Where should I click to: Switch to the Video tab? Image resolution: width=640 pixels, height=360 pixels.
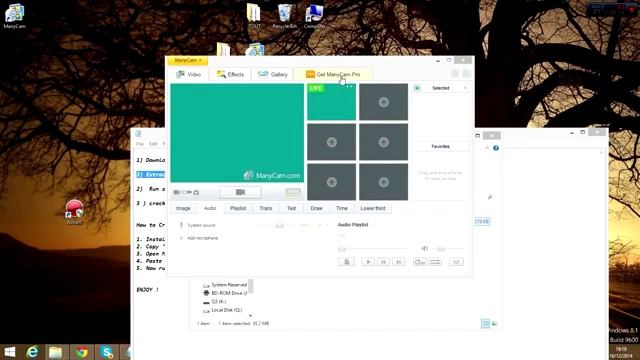pos(189,74)
